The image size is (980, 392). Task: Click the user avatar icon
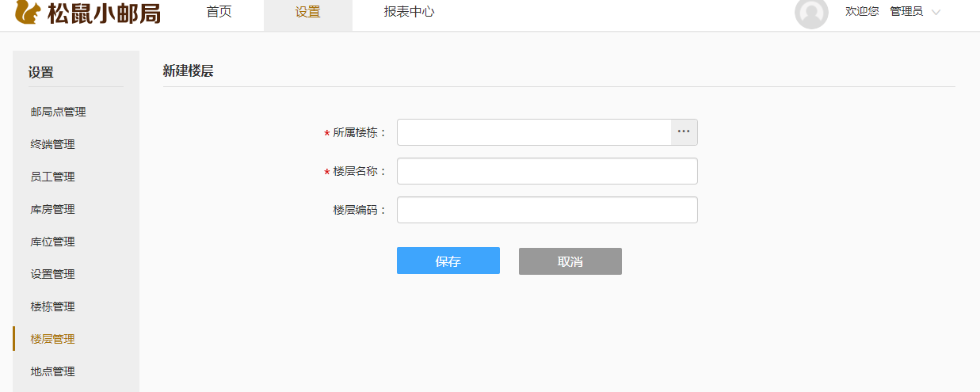pos(811,12)
